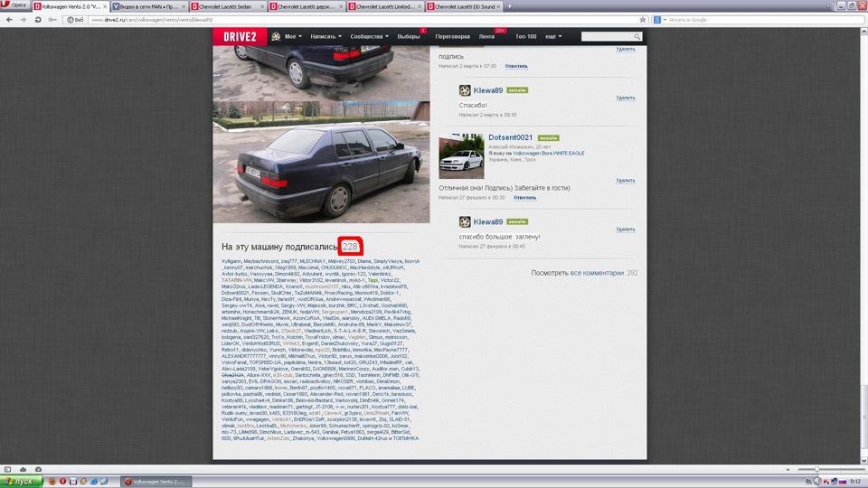Launch Firefox from quick launch bar

(52, 482)
